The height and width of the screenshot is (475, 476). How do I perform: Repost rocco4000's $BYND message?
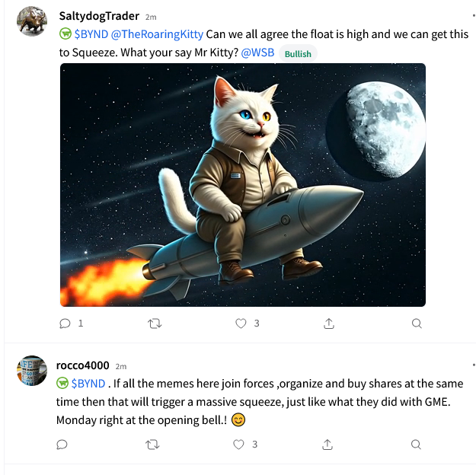coord(152,445)
